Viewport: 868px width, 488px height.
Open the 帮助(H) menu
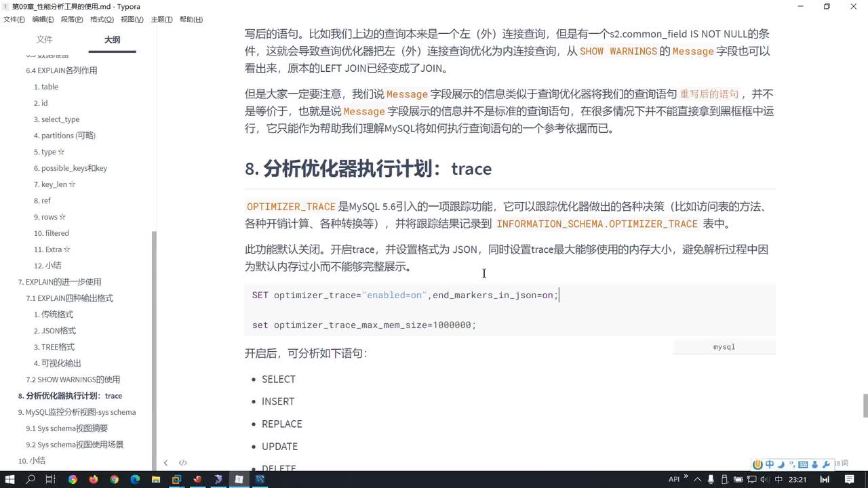pyautogui.click(x=191, y=19)
